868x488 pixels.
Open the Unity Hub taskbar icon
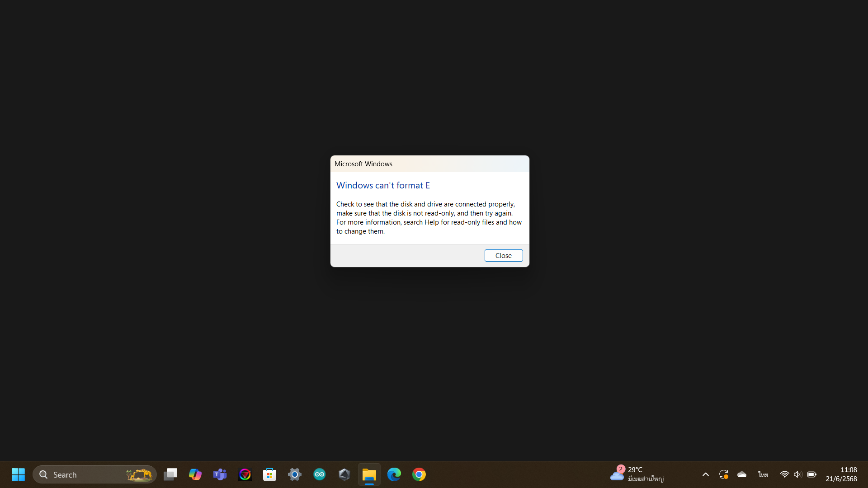click(344, 474)
